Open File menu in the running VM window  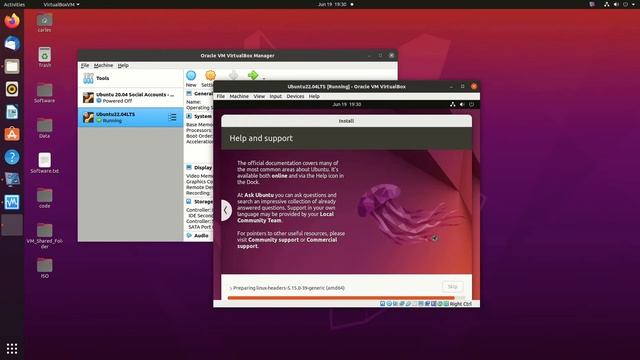220,96
